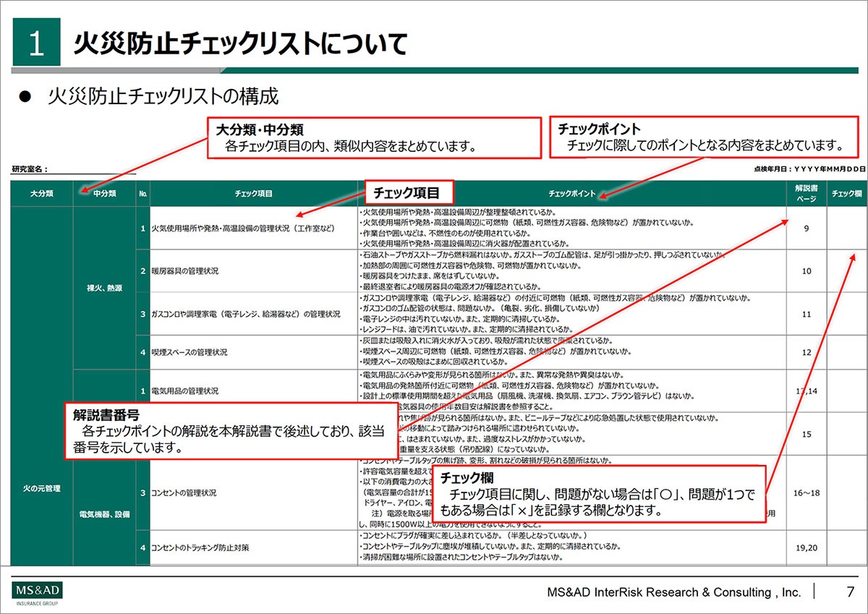Select check item "電気用品の管理状況"
The width and height of the screenshot is (868, 614).
click(x=184, y=391)
